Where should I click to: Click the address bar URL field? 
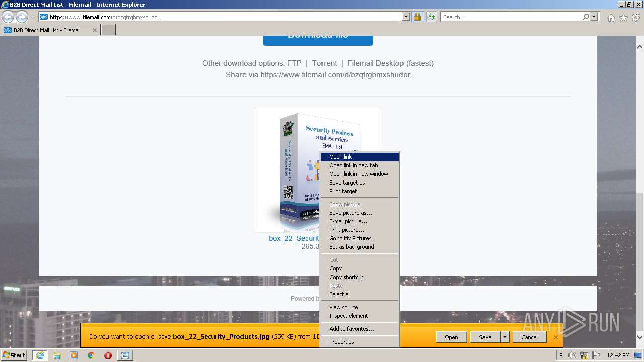225,17
